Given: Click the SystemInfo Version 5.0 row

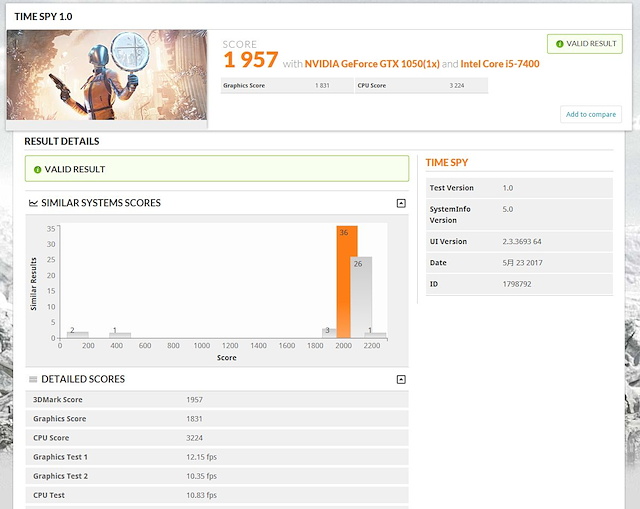Looking at the screenshot, I should (519, 215).
